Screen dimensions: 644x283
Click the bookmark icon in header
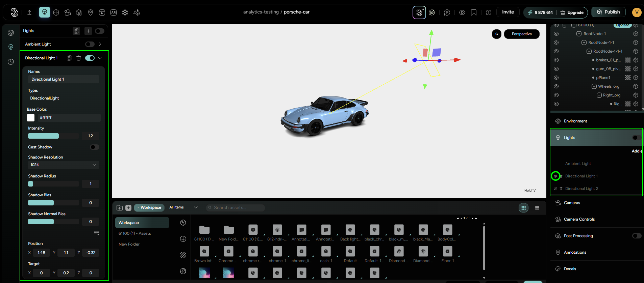coord(474,12)
